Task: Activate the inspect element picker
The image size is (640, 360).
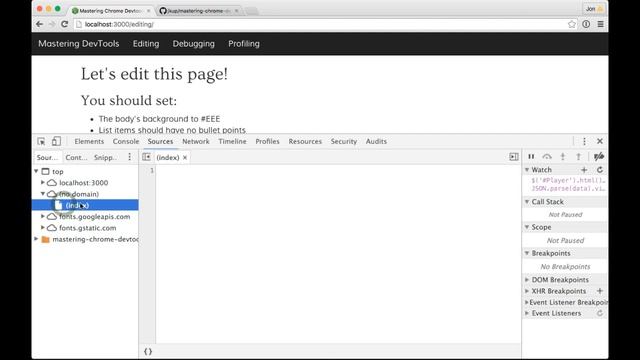Action: [x=41, y=141]
